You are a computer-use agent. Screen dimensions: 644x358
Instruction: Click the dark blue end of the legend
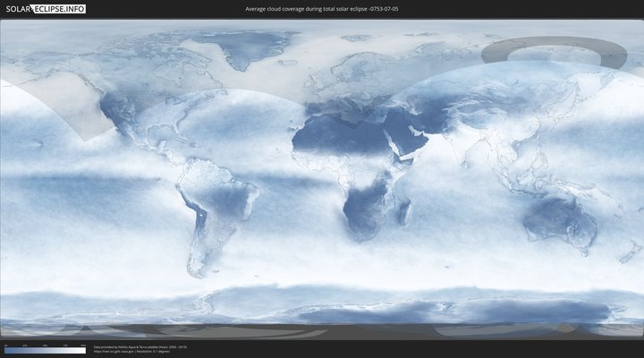pyautogui.click(x=7, y=350)
